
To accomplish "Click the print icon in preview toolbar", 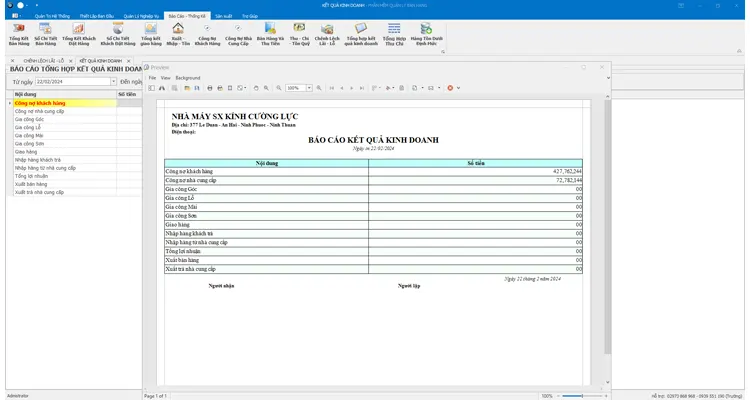I will pyautogui.click(x=210, y=88).
